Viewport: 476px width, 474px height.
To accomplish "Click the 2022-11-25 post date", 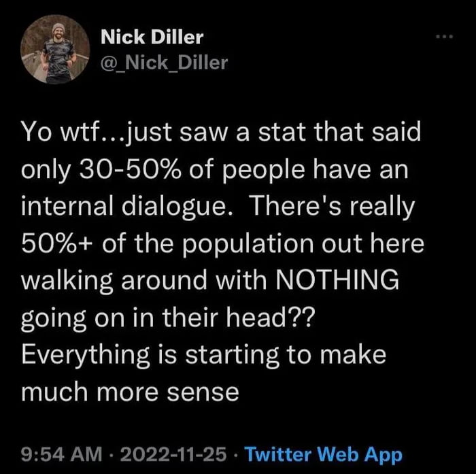I will [173, 454].
